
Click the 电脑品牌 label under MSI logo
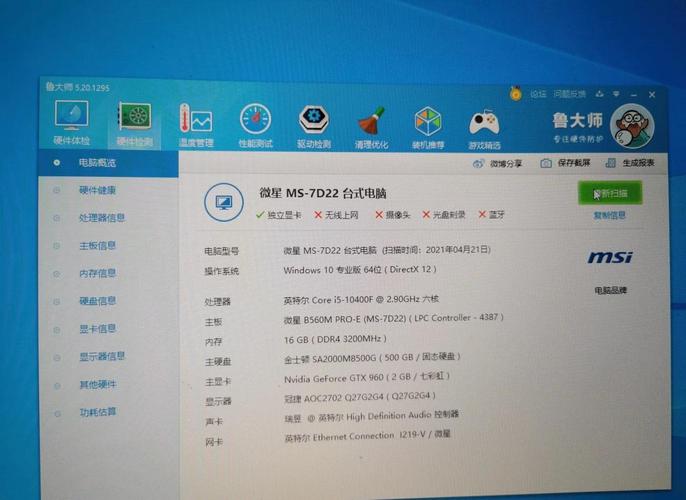611,290
